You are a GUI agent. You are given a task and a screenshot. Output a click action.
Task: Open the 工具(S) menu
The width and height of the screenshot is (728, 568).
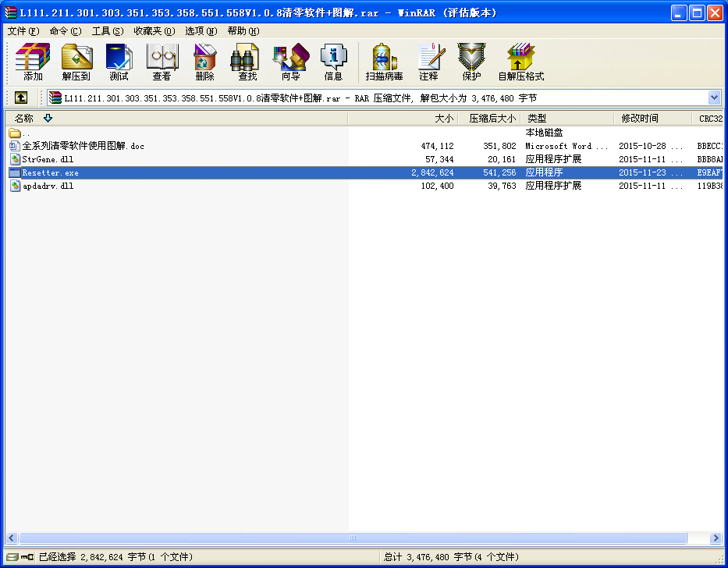(107, 31)
